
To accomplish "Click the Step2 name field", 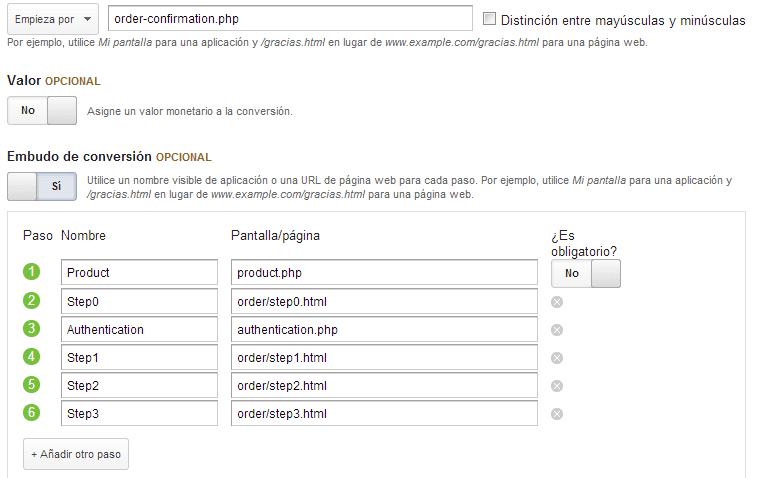I will point(139,386).
